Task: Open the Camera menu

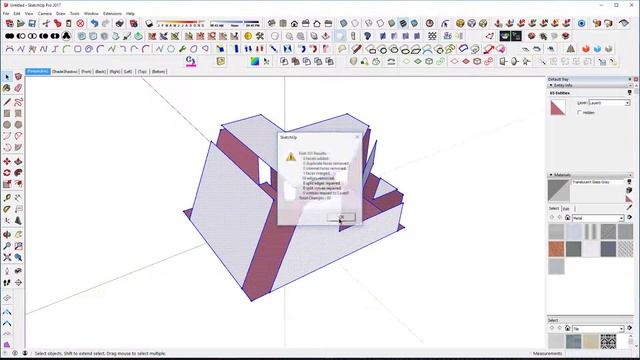Action: click(x=44, y=13)
